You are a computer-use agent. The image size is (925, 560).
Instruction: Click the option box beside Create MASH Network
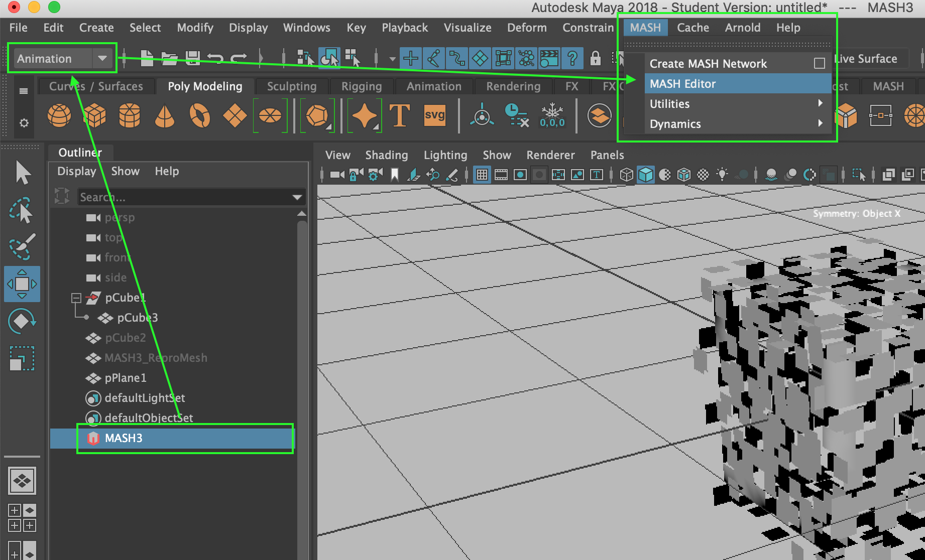pos(820,63)
